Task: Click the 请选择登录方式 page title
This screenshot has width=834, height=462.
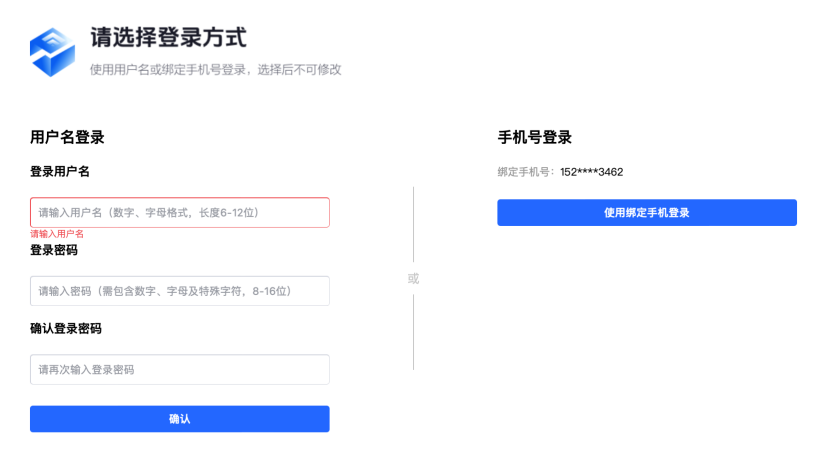Action: point(168,38)
